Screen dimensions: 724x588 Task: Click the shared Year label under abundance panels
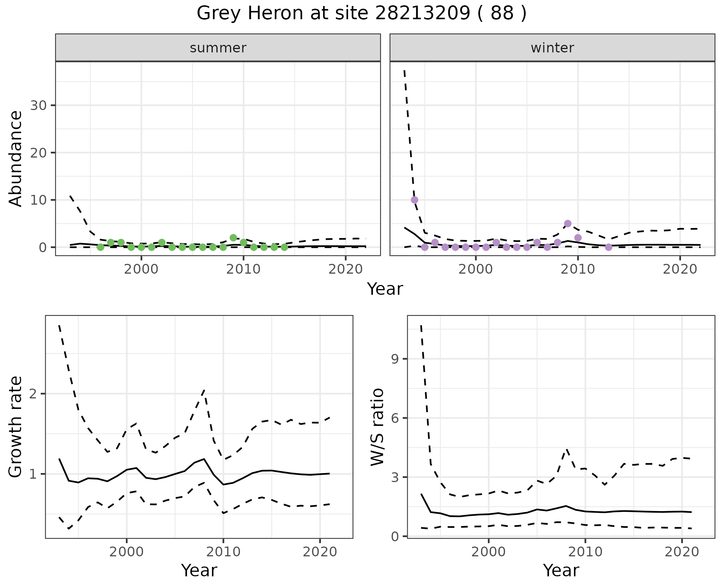coord(385,289)
